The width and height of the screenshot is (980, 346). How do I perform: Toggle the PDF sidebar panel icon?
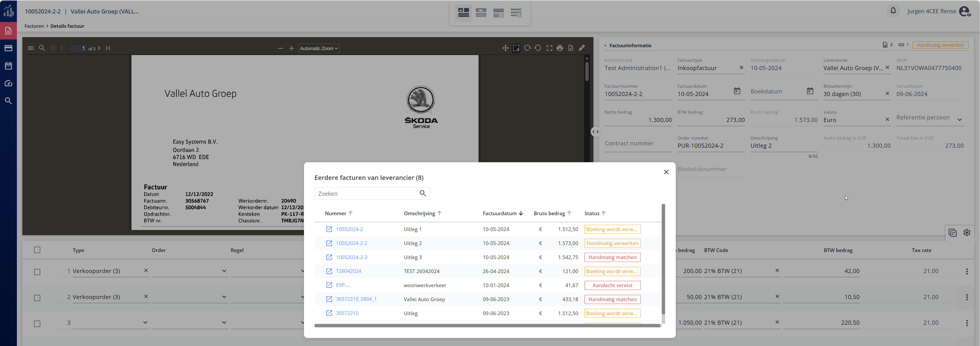click(31, 48)
